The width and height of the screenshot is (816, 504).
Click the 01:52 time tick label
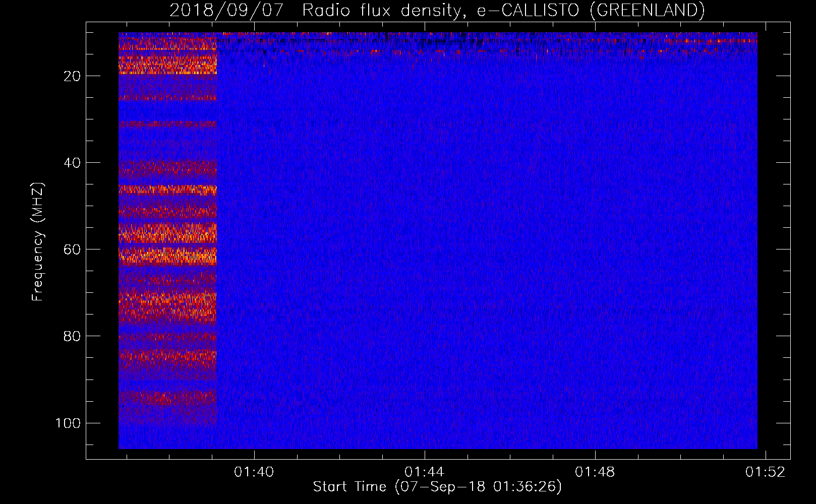[x=766, y=472]
